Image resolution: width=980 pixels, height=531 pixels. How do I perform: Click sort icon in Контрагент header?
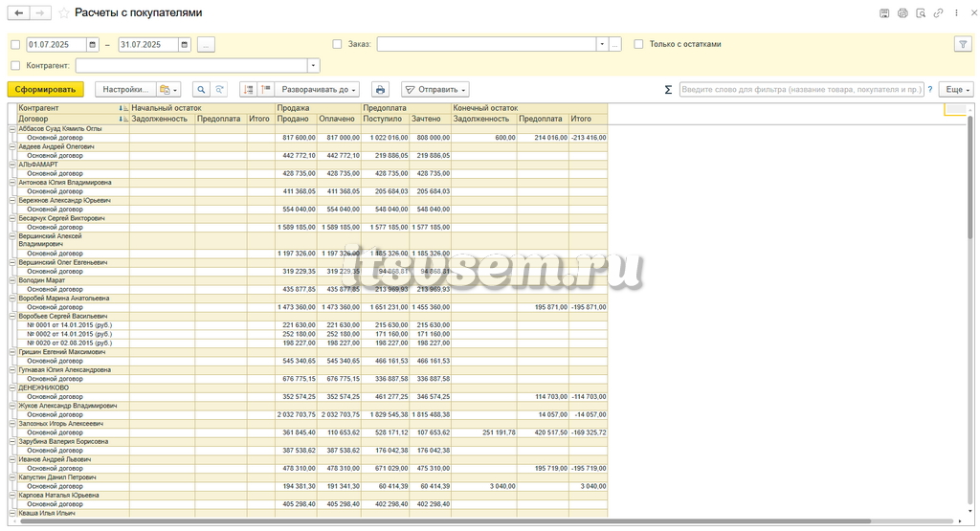pyautogui.click(x=123, y=109)
